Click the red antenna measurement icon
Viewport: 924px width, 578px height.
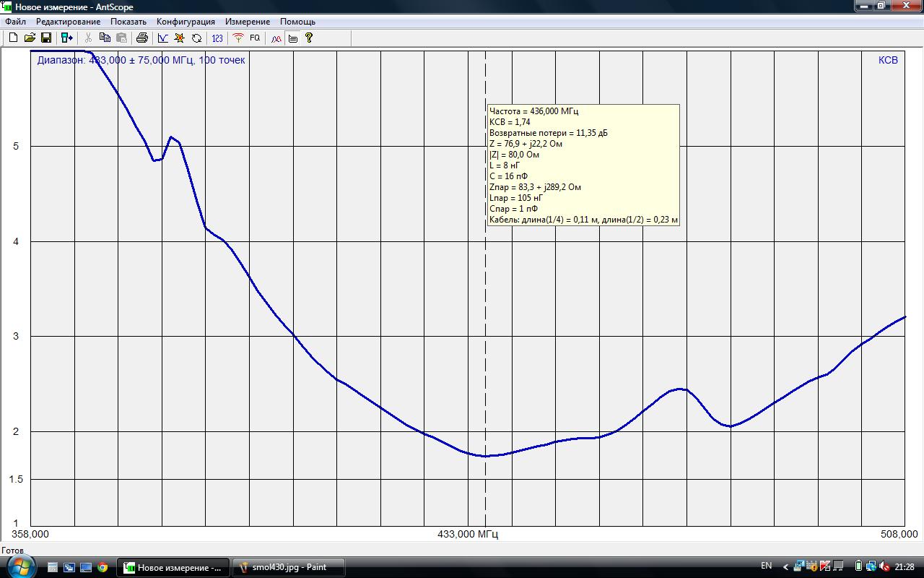[238, 38]
